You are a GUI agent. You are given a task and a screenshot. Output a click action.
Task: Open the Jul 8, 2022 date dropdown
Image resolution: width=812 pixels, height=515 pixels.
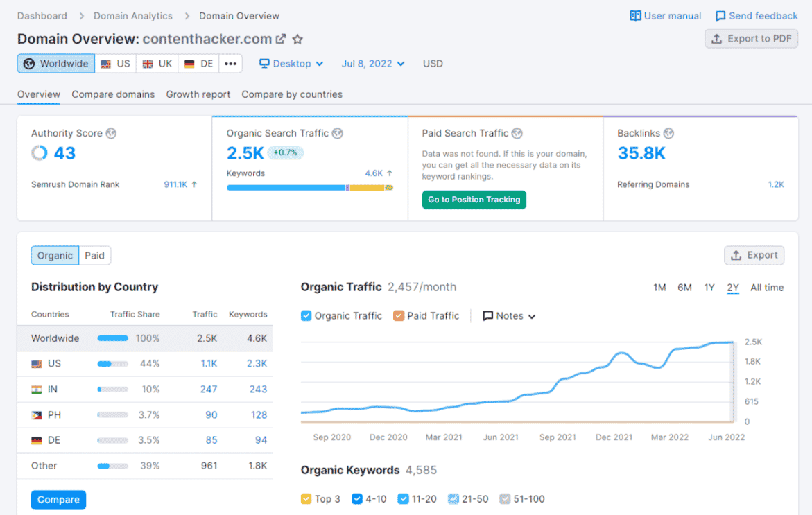pos(373,64)
